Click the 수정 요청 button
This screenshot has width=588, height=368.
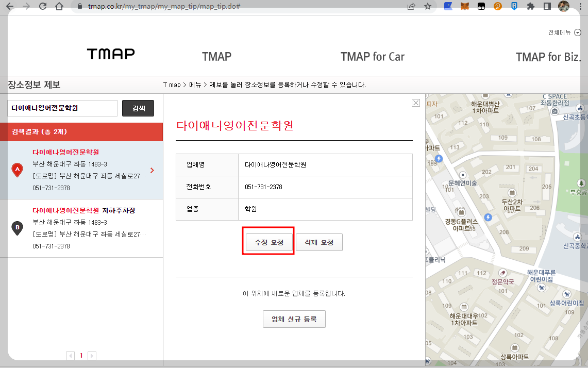click(x=269, y=242)
